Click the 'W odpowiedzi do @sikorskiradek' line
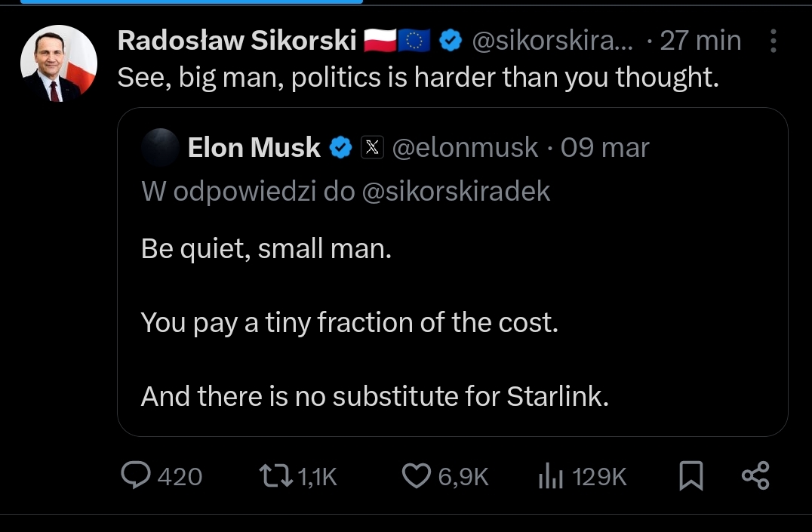Screen dimensions: 812x532 coord(346,192)
